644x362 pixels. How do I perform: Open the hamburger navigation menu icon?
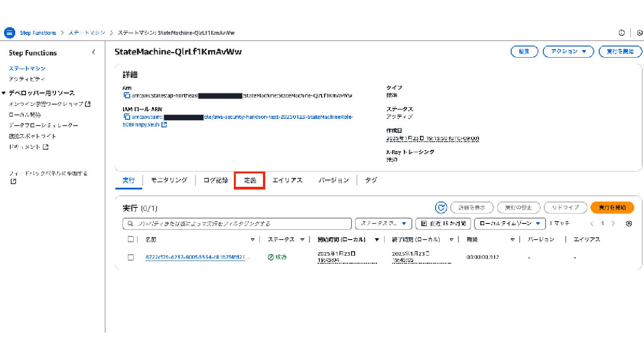9,33
